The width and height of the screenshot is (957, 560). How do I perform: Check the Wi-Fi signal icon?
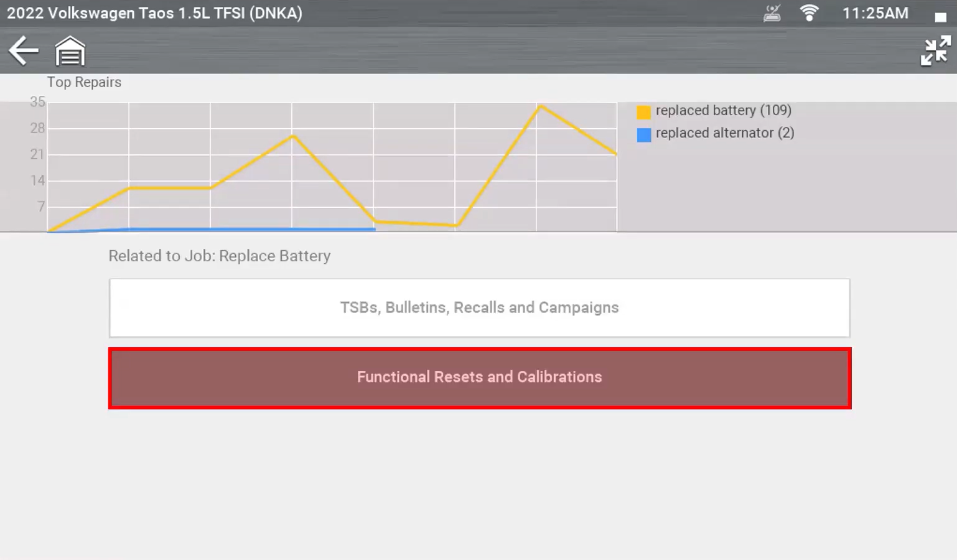point(809,13)
